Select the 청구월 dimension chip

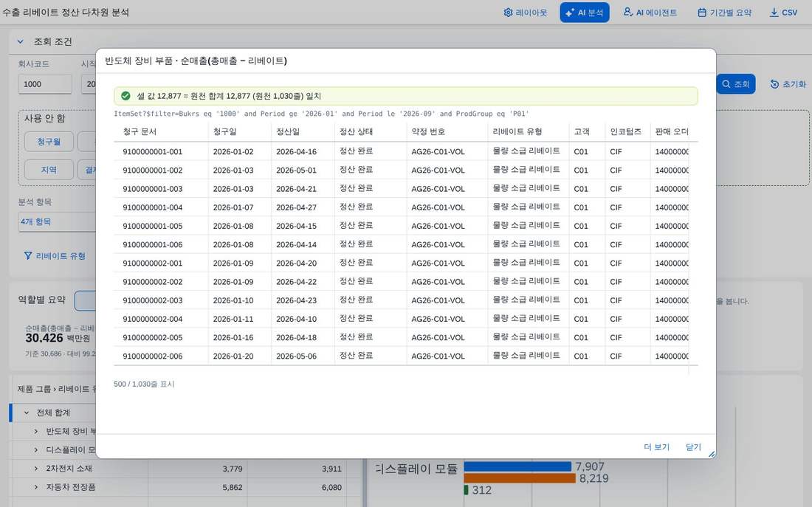(x=49, y=142)
